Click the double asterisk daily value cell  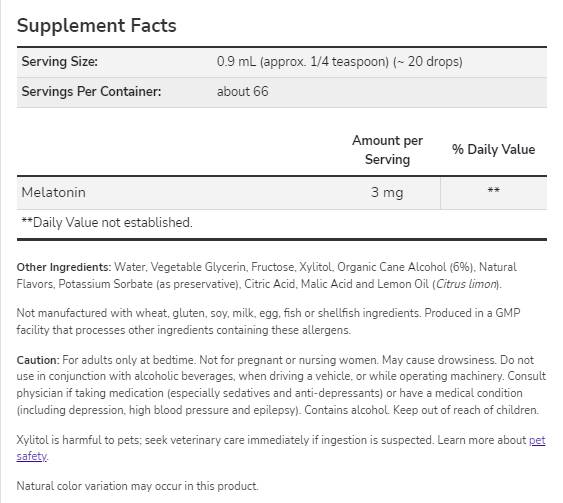(493, 190)
